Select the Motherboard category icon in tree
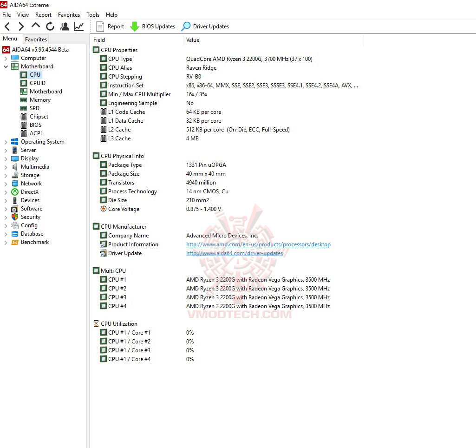Screen dimensions: 476x448 tap(15, 66)
